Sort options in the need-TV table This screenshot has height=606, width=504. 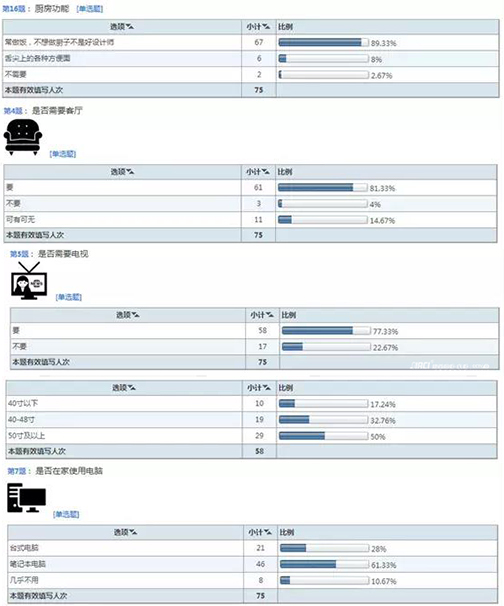(128, 315)
